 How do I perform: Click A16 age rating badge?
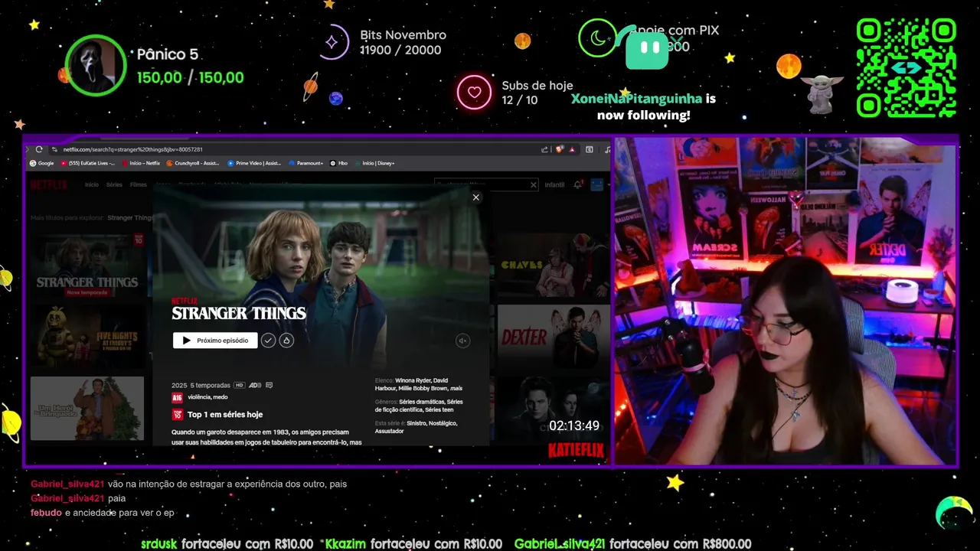pyautogui.click(x=177, y=397)
